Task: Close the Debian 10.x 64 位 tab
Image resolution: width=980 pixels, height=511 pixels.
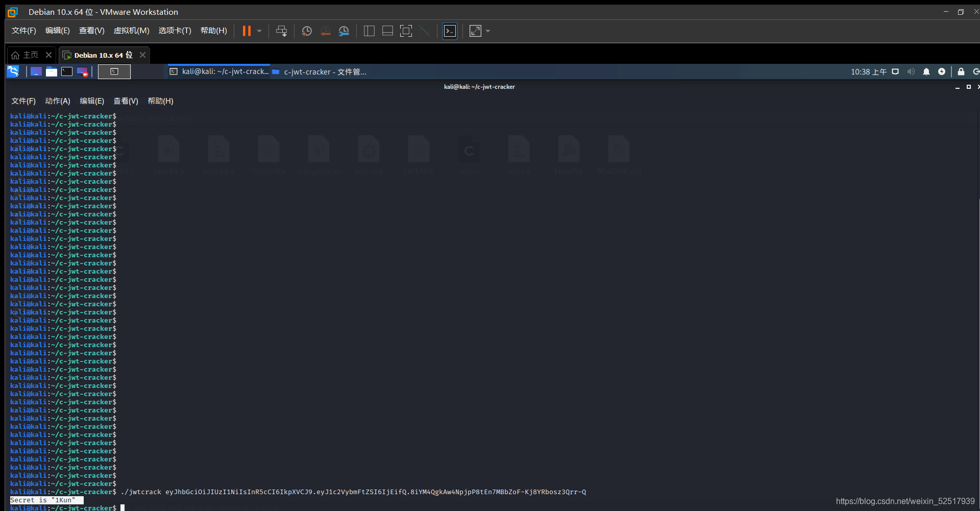Action: (142, 55)
